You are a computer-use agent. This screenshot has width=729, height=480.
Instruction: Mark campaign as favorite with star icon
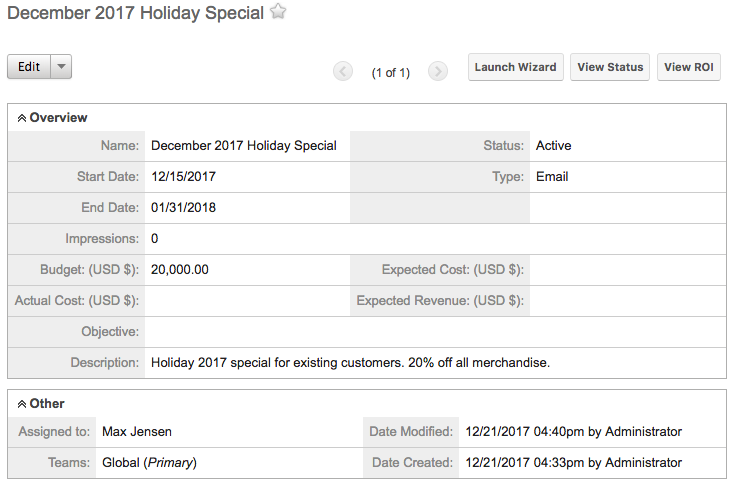(279, 13)
